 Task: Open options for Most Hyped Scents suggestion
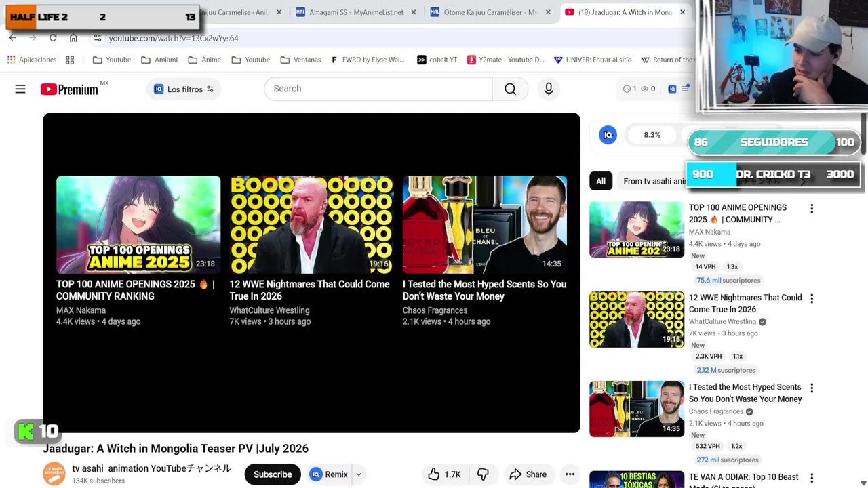[x=812, y=388]
